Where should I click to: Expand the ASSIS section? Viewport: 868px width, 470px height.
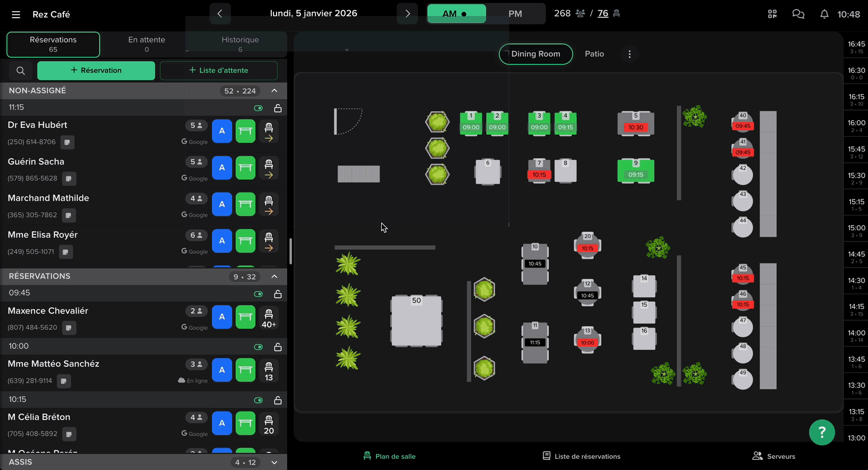274,462
